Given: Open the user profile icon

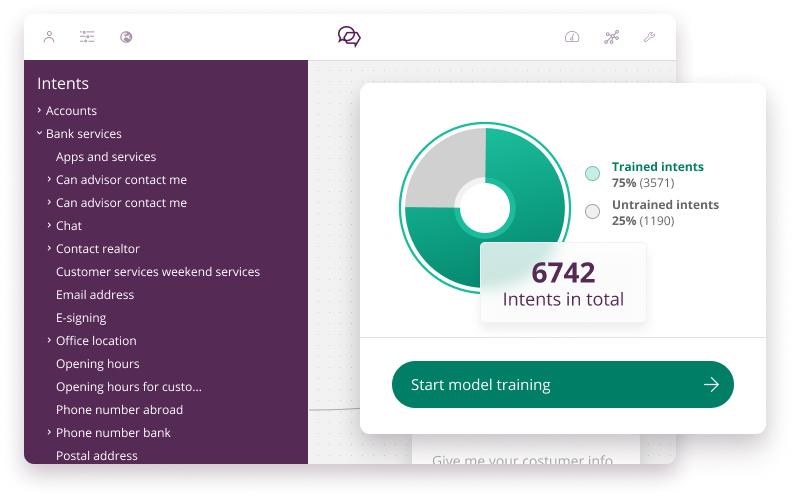Looking at the screenshot, I should tap(49, 38).
